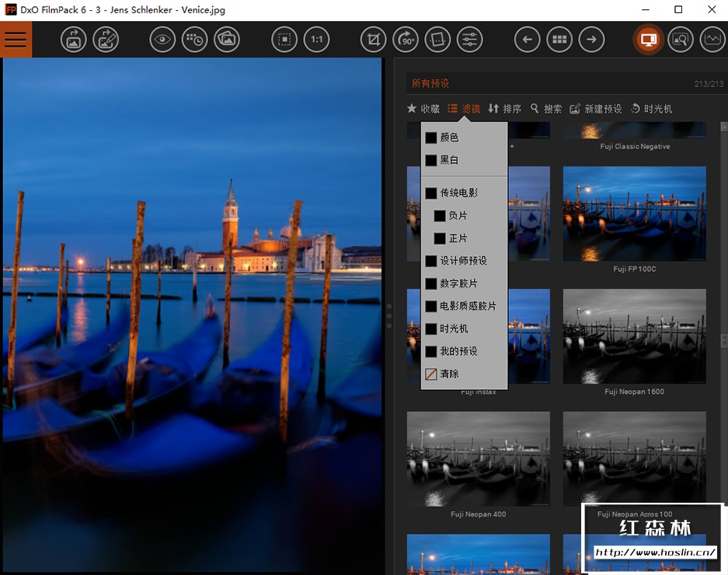Click the crop tool icon
Screen dimensions: 728x575
click(374, 40)
